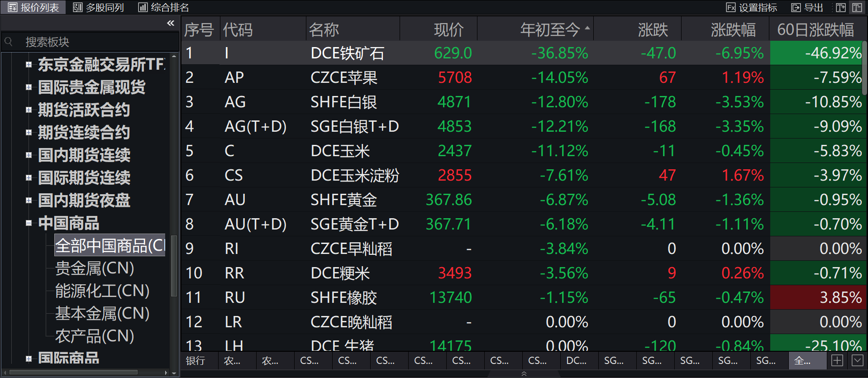Collapse the left sidebar with double-chevron icon
The height and width of the screenshot is (378, 868).
click(x=171, y=23)
